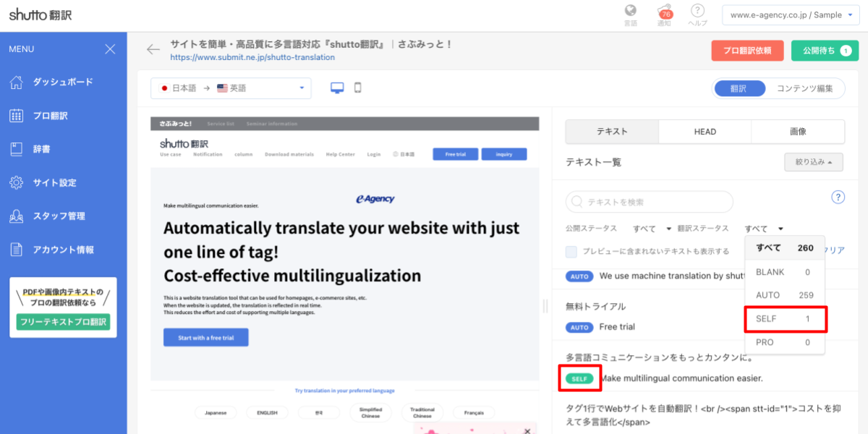Click the dashboard house icon
The image size is (868, 434).
point(16,82)
